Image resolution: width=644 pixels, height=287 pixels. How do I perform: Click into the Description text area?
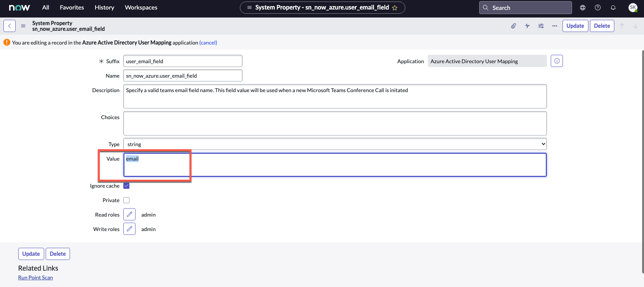[335, 96]
